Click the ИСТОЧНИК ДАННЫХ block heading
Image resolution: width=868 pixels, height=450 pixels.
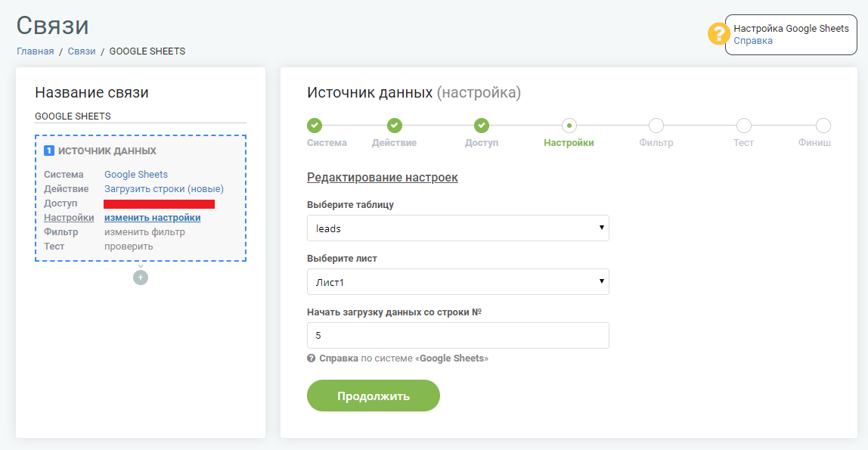[x=107, y=151]
